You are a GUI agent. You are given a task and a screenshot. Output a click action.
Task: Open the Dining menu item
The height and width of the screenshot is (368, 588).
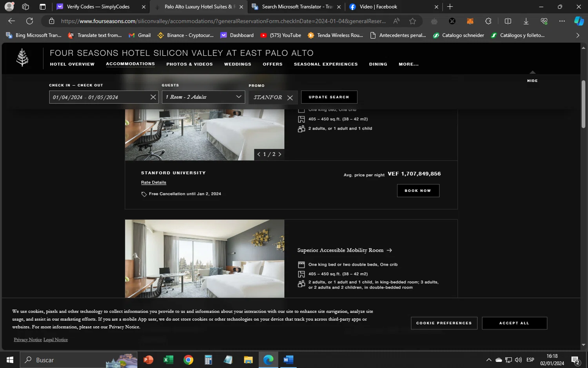click(x=378, y=64)
